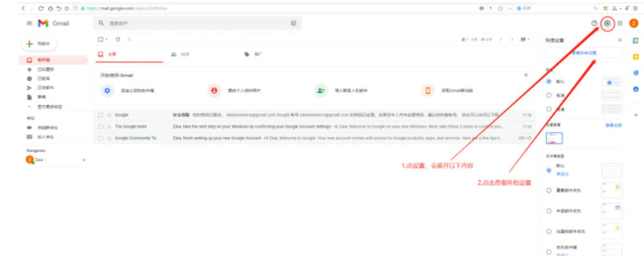Click the 查看所有设置 button

tap(584, 53)
